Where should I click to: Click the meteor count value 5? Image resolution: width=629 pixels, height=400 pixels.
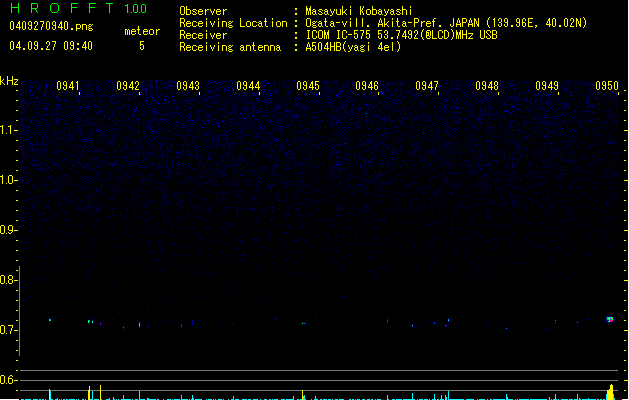[142, 46]
